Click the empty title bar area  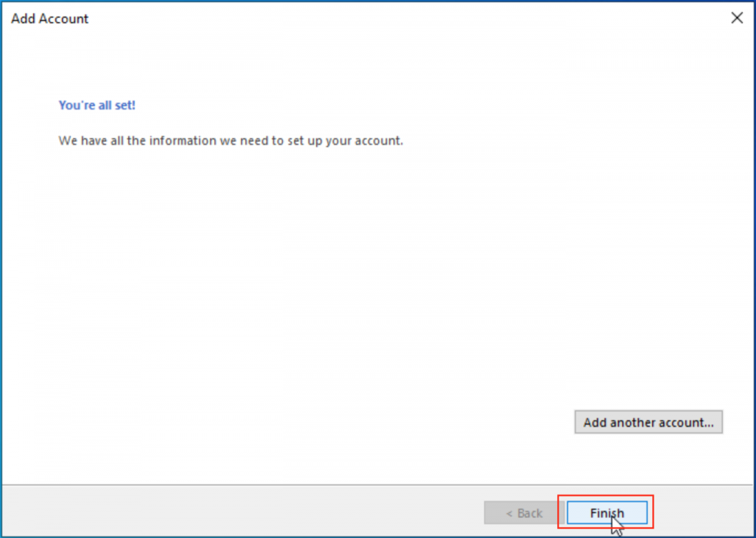point(405,19)
